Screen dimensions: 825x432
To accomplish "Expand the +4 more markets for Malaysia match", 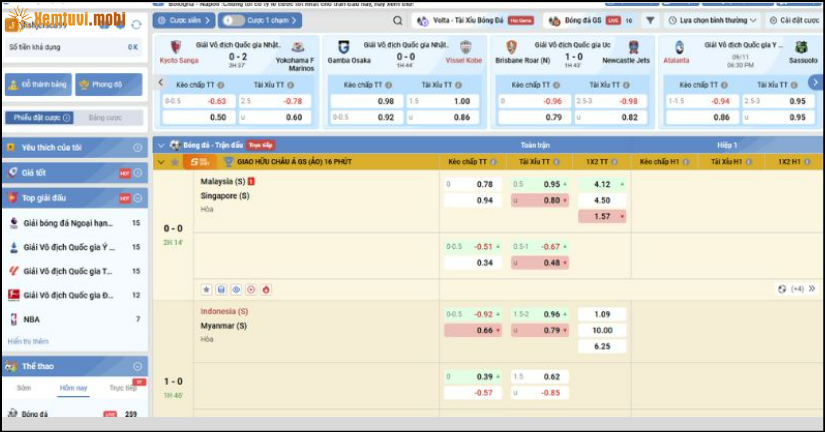I will [791, 289].
